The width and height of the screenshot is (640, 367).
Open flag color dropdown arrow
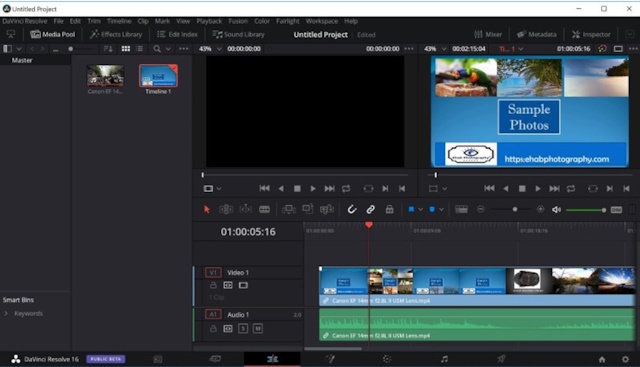point(420,210)
